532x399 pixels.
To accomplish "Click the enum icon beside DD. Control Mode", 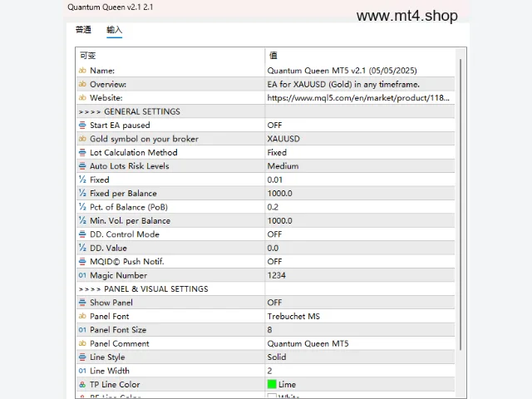I will [82, 234].
